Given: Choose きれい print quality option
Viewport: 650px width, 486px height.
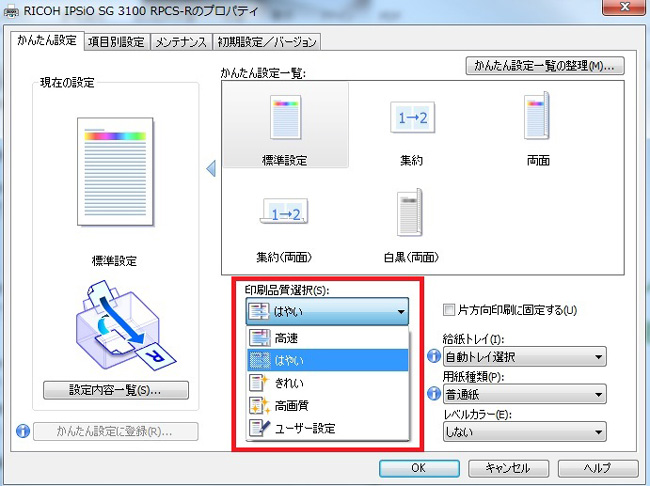Looking at the screenshot, I should point(327,382).
